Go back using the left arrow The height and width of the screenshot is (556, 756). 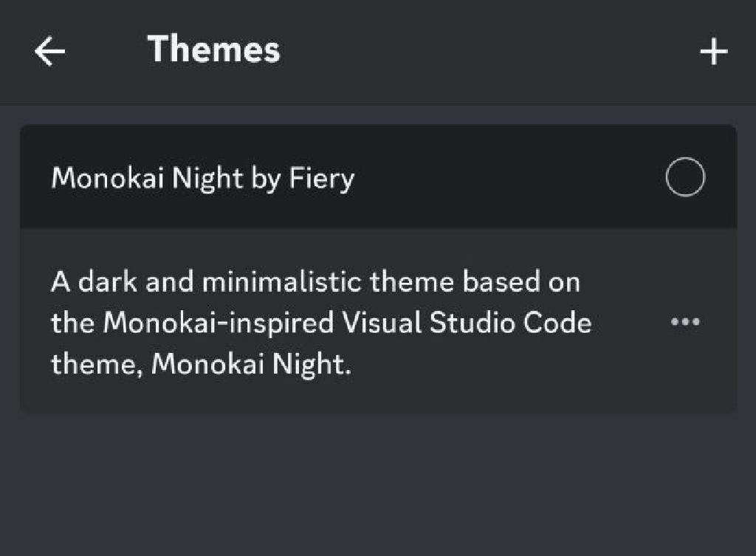pyautogui.click(x=49, y=52)
